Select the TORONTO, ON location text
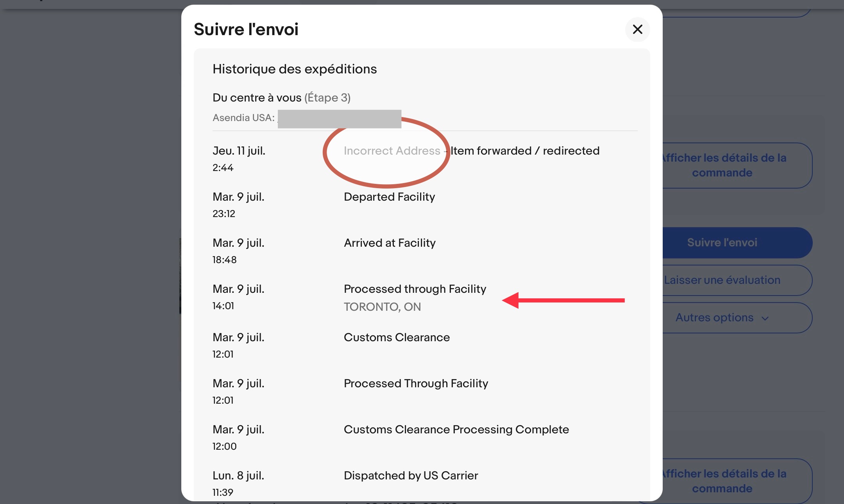 [382, 307]
